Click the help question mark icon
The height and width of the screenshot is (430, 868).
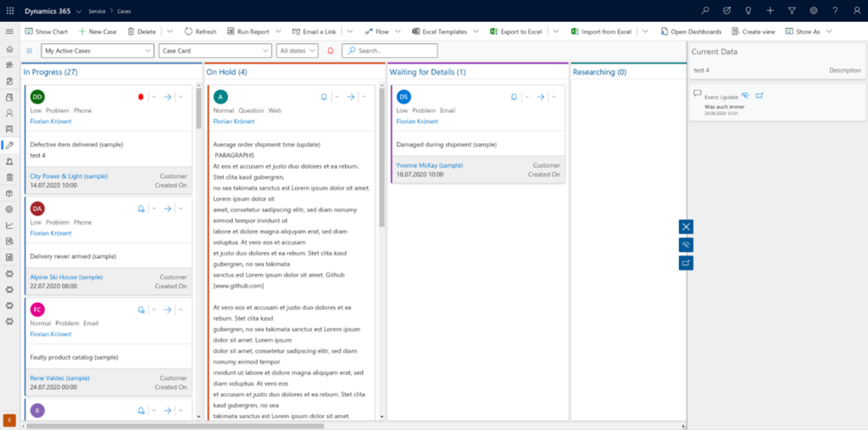tap(835, 10)
